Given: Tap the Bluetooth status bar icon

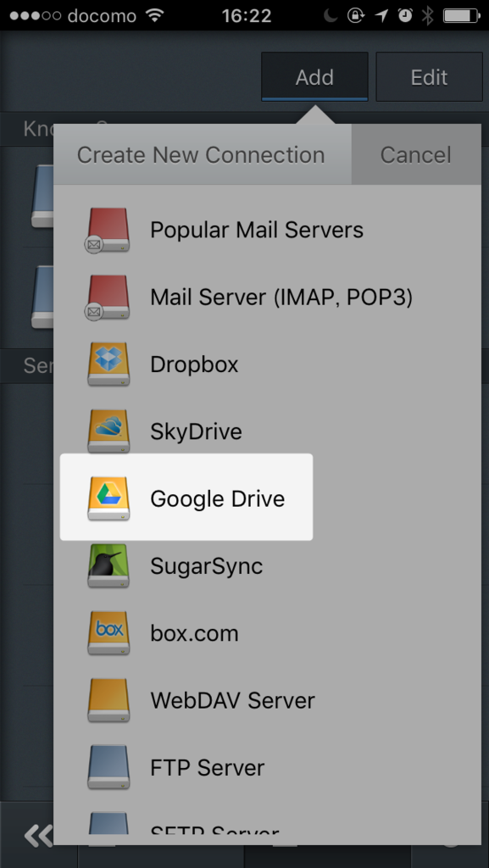Looking at the screenshot, I should coord(428,15).
